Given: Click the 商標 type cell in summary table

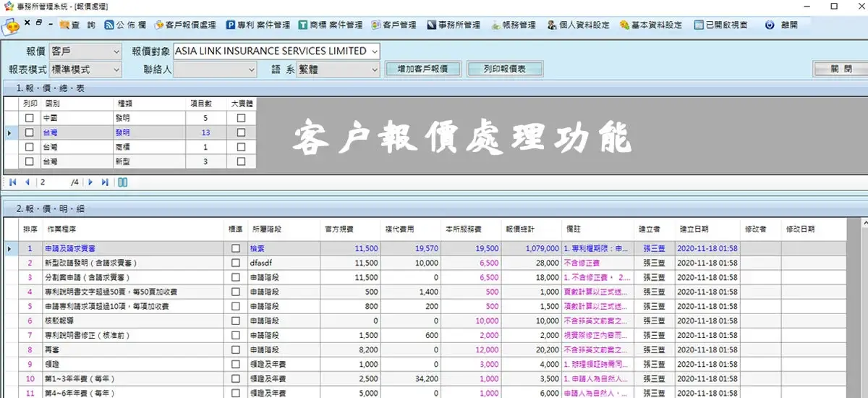Looking at the screenshot, I should click(148, 147).
